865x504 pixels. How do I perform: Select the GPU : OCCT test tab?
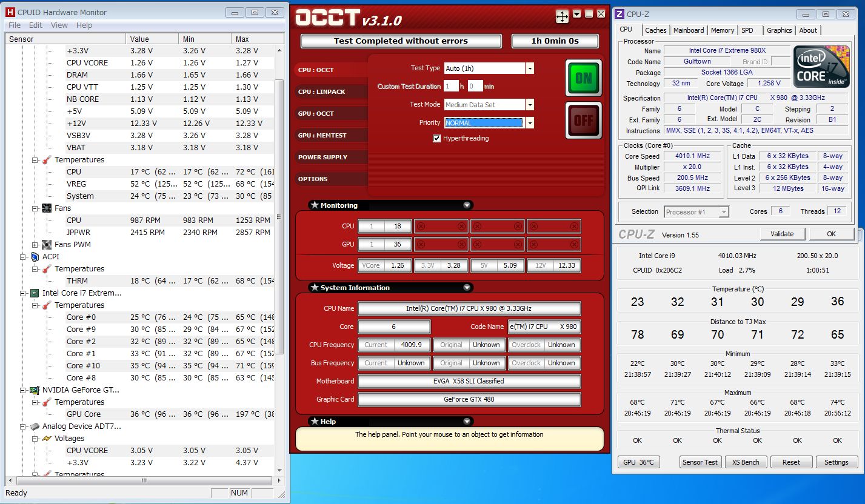pos(331,114)
